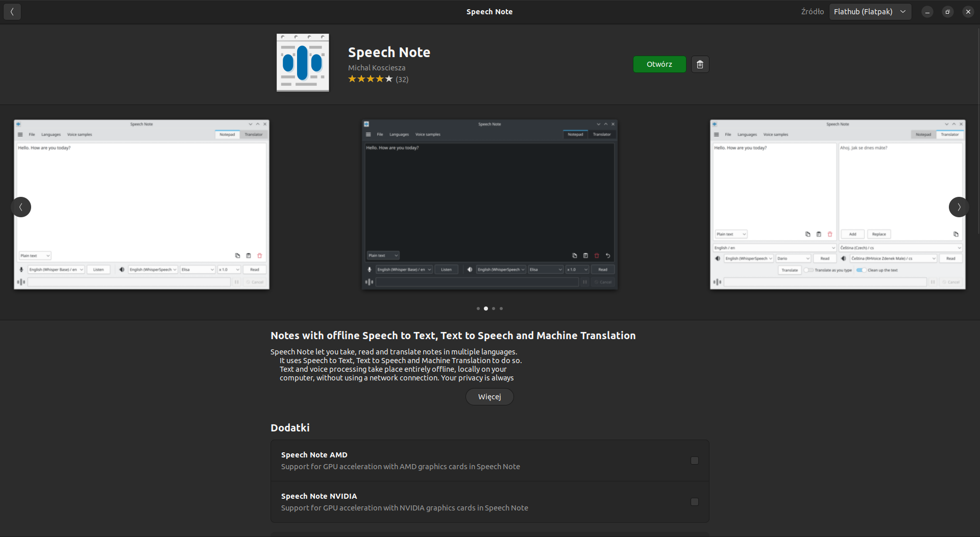
Task: Show the next screenshot in carousel
Action: 959,207
